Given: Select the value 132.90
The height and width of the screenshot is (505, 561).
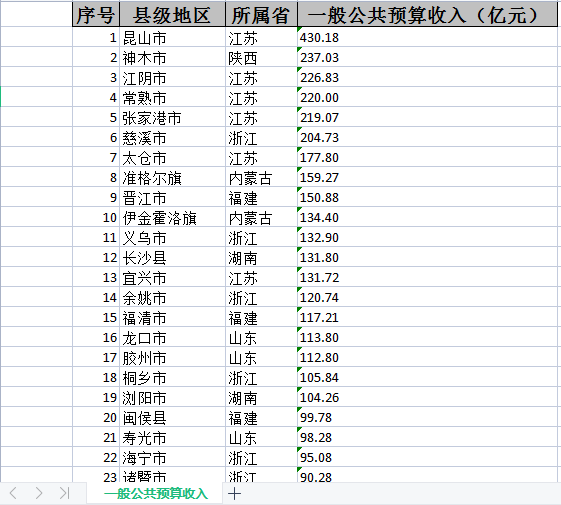Looking at the screenshot, I should point(427,238).
